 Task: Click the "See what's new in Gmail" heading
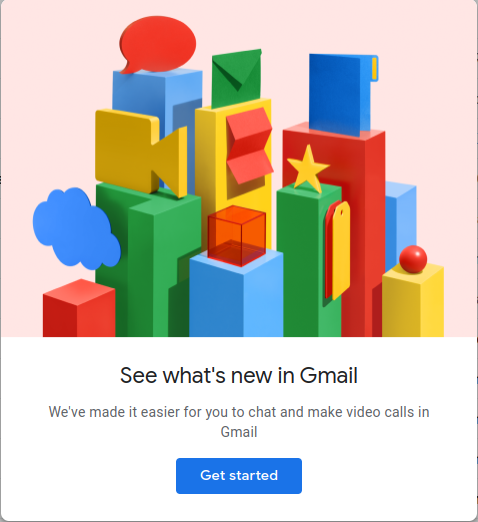pyautogui.click(x=239, y=375)
